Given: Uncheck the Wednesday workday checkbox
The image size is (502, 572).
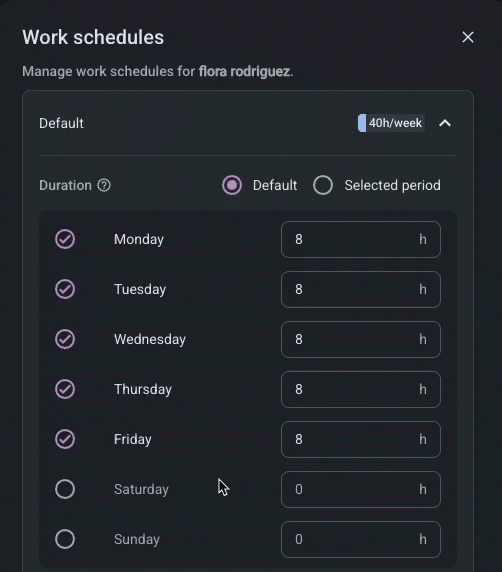Looking at the screenshot, I should [65, 339].
